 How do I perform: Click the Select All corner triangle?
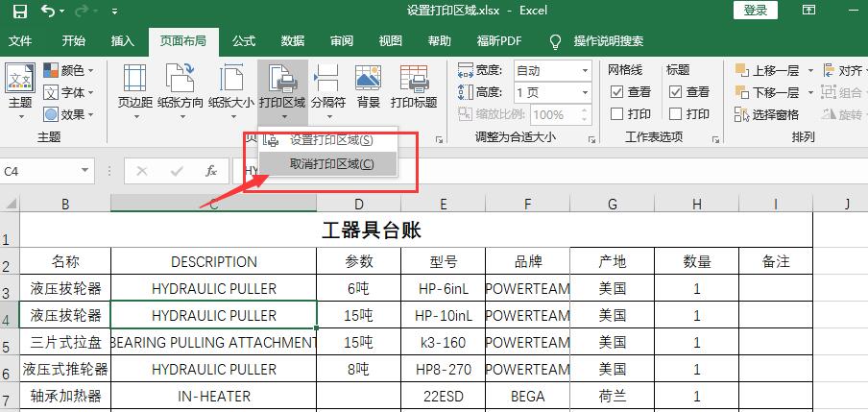tap(11, 204)
